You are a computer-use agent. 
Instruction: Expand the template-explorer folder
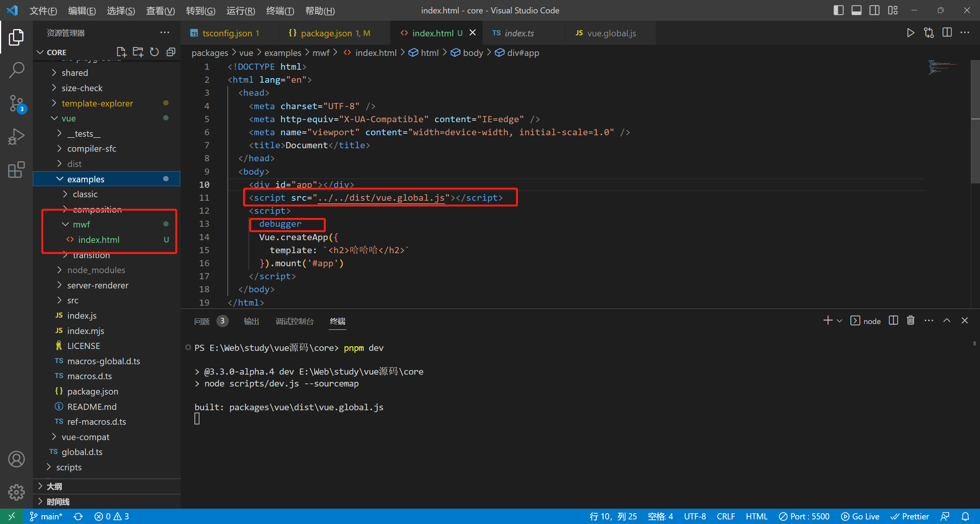(x=107, y=103)
